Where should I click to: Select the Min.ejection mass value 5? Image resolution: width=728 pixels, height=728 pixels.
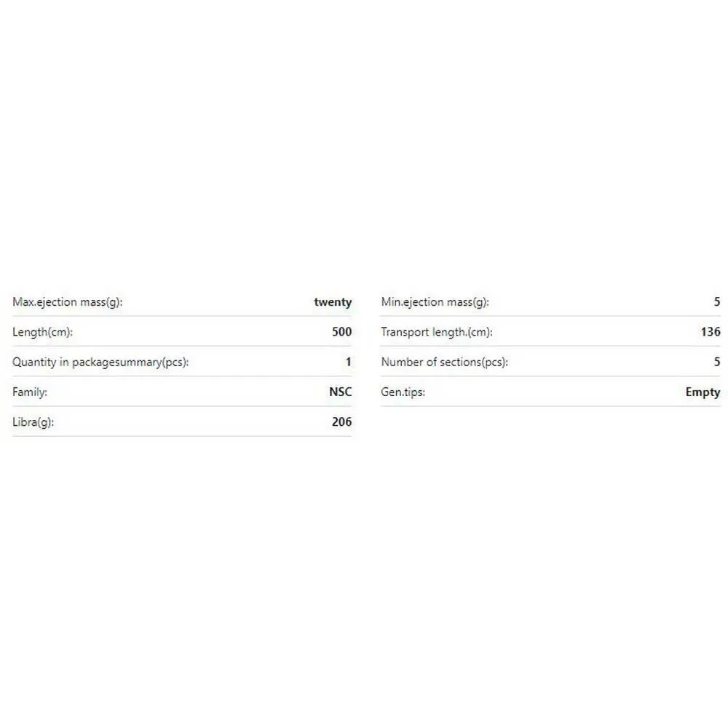(x=716, y=302)
